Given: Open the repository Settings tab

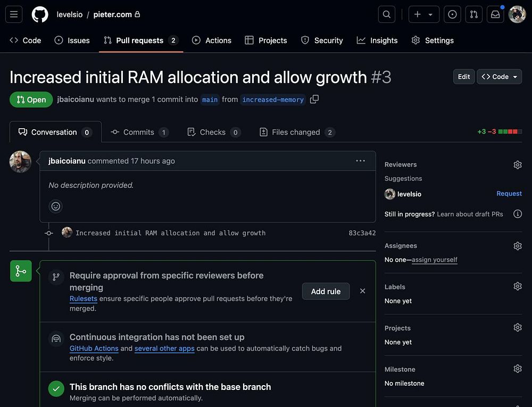Looking at the screenshot, I should [x=433, y=40].
